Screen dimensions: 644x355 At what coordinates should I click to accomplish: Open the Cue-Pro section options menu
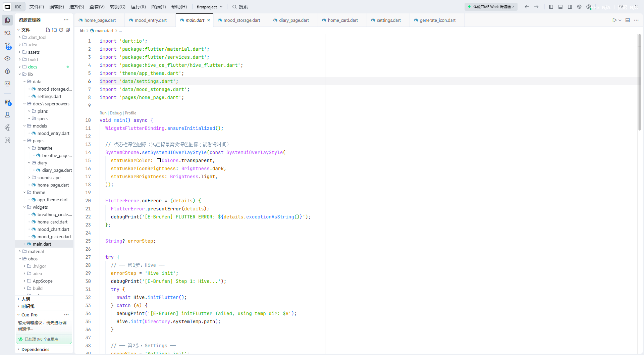[x=66, y=315]
